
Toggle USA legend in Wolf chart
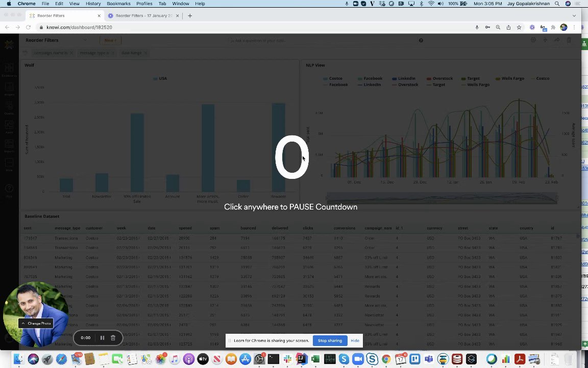160,79
